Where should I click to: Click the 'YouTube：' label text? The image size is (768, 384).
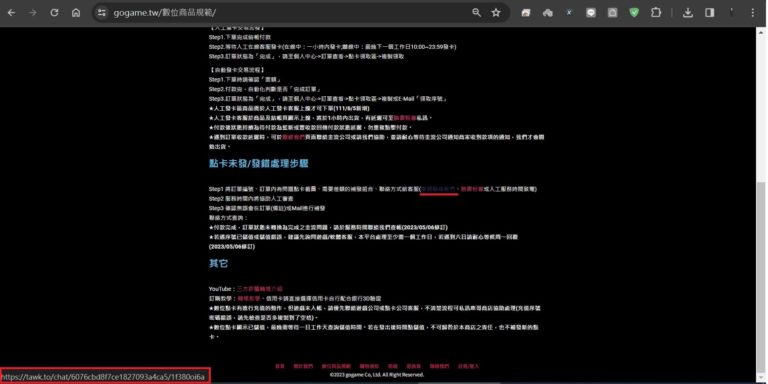point(222,288)
